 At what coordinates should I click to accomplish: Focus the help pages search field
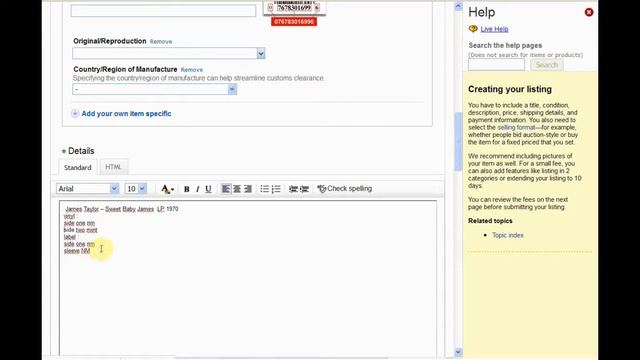pyautogui.click(x=496, y=64)
